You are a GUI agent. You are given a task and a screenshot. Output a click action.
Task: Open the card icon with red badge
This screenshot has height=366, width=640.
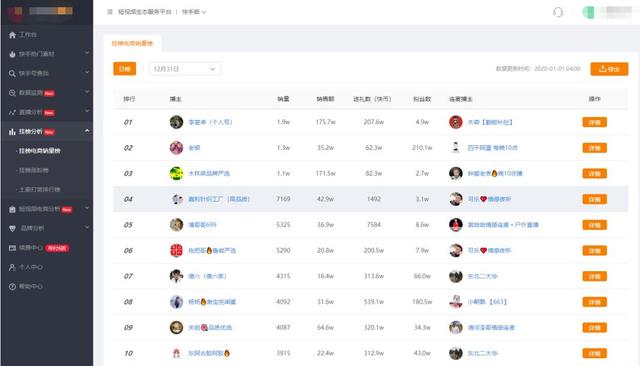(x=12, y=248)
